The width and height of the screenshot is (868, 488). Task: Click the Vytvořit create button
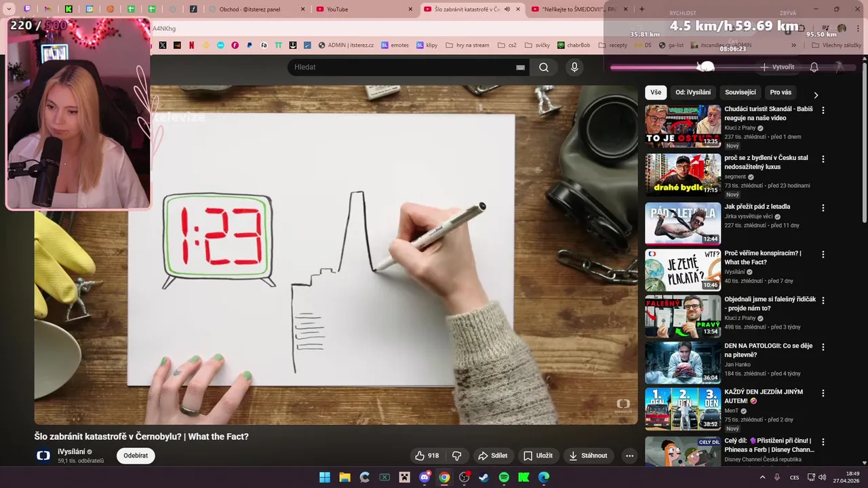[777, 67]
